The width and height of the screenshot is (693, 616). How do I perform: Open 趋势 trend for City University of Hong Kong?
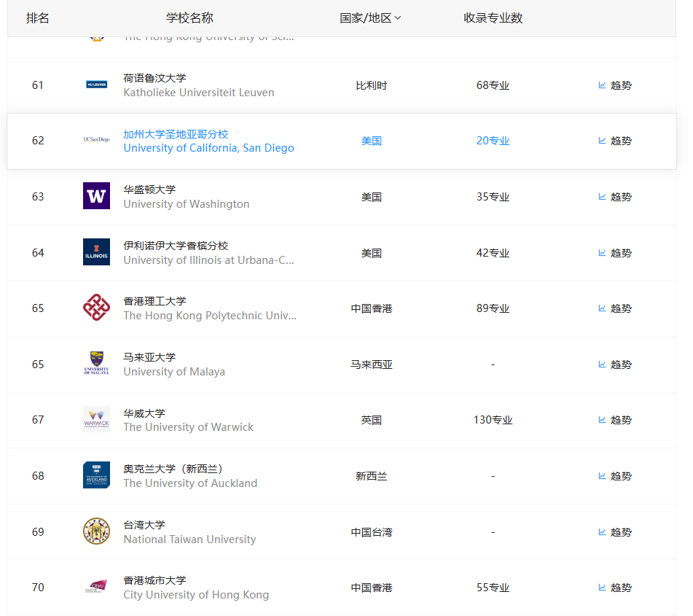pyautogui.click(x=615, y=588)
